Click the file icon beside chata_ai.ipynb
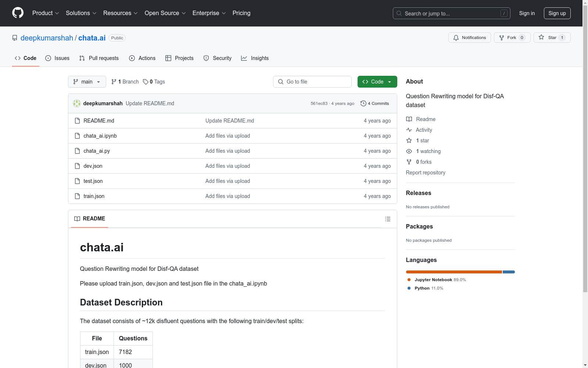Image resolution: width=588 pixels, height=368 pixels. coord(77,136)
